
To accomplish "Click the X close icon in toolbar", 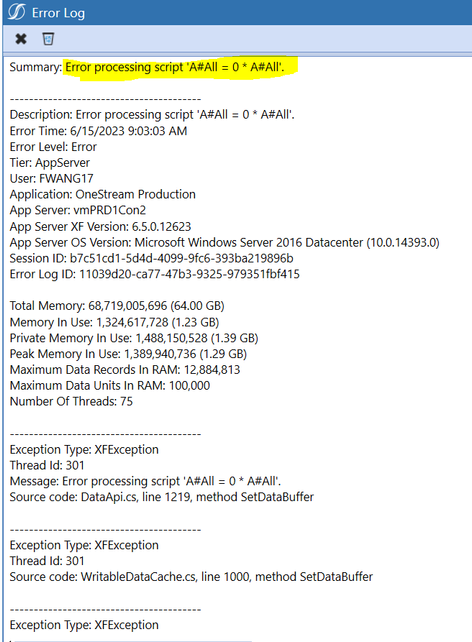I will [21, 39].
